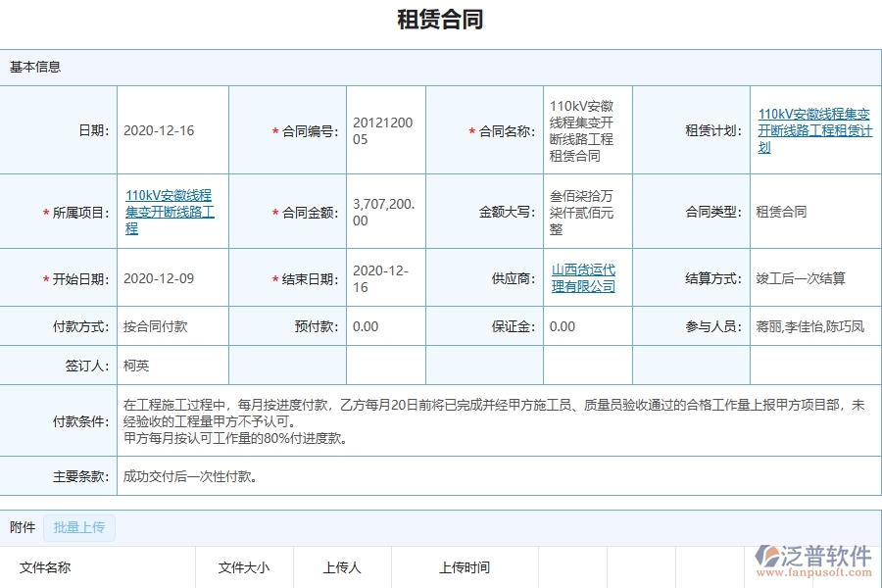Select the 基本信息 section header
882x588 pixels.
point(34,67)
